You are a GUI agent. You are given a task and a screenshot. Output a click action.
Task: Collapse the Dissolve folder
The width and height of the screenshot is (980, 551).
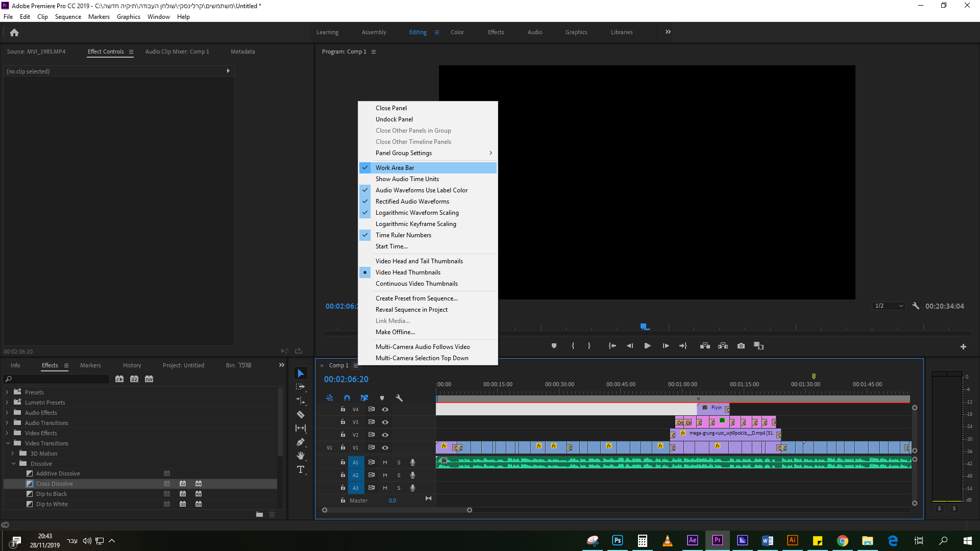coord(13,464)
